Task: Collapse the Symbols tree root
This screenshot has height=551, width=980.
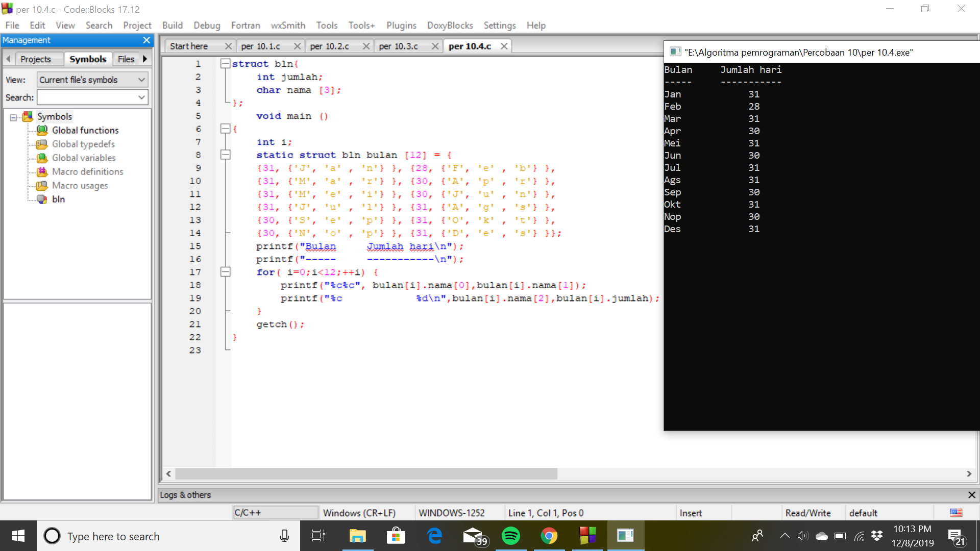Action: [x=13, y=117]
